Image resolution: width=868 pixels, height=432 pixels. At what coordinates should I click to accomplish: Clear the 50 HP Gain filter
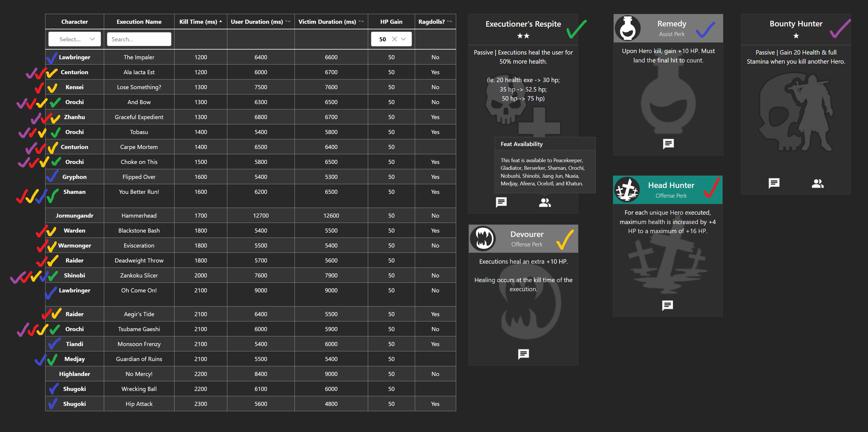pos(394,39)
